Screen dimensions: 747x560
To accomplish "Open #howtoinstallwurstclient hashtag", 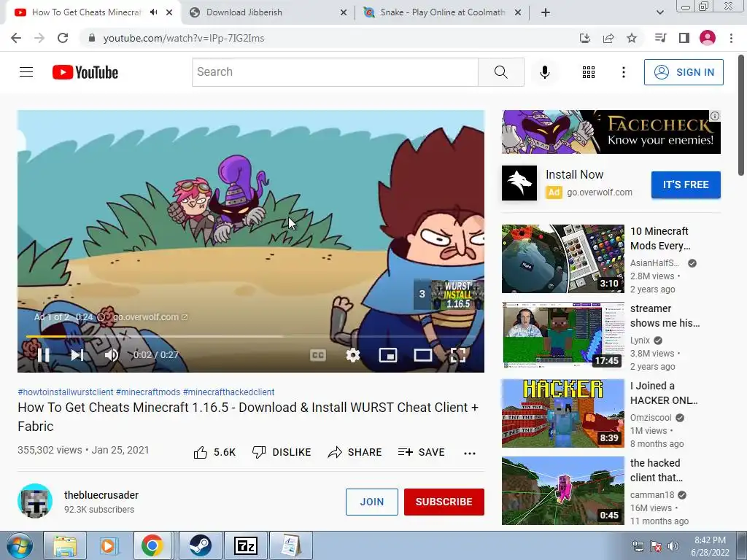I will (65, 392).
